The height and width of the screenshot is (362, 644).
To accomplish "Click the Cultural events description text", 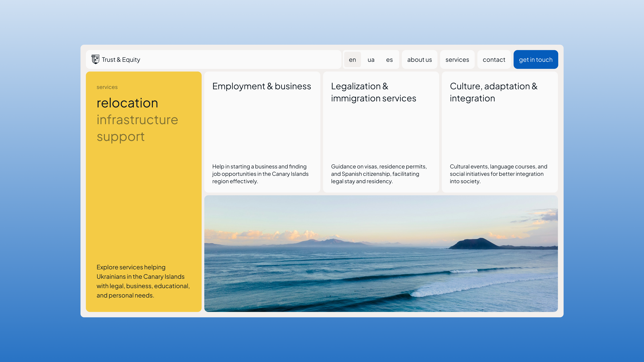I will (x=498, y=174).
